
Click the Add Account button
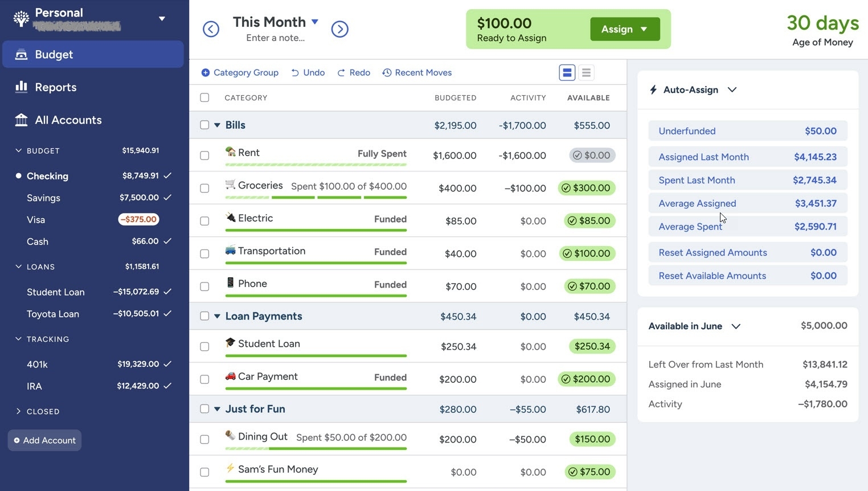[44, 440]
